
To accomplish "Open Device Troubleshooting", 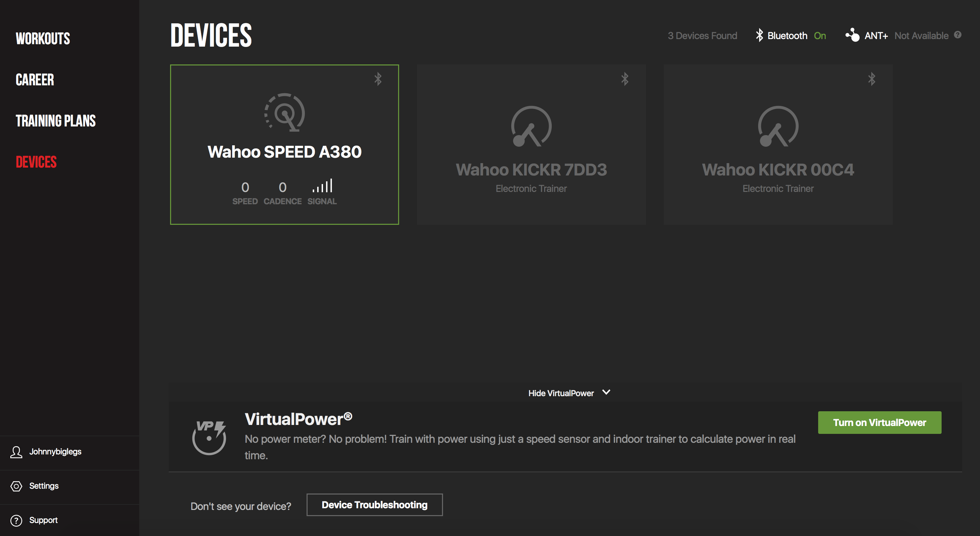I will [374, 505].
